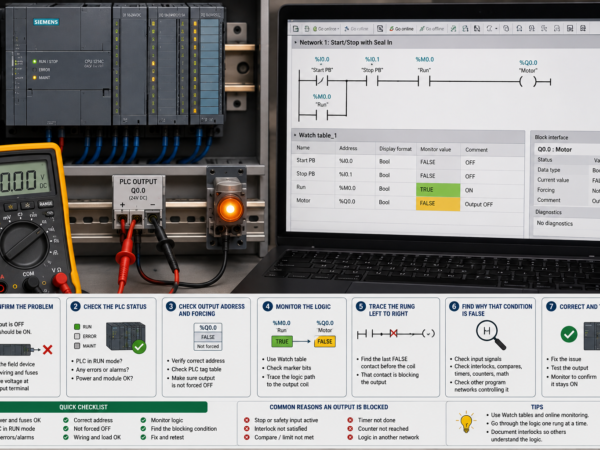Click the red X icon in the Confirm the Problem card
The width and height of the screenshot is (600, 450).
[47, 350]
